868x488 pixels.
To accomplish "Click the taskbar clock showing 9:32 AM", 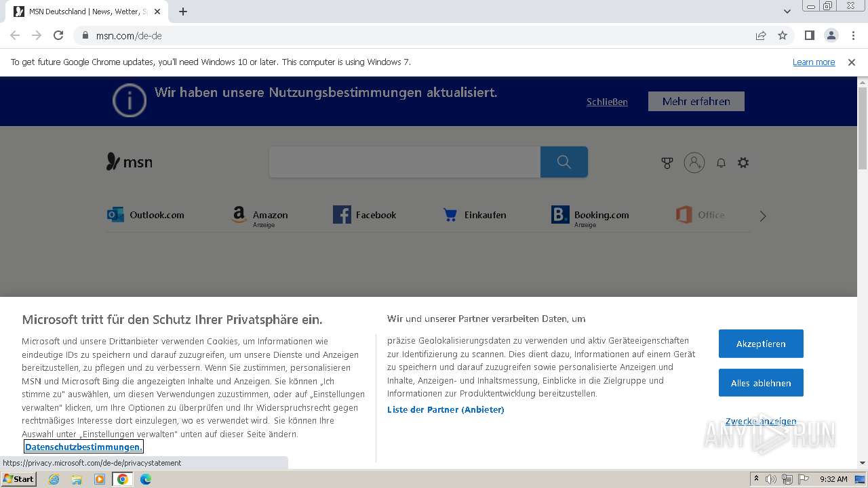I will point(833,479).
